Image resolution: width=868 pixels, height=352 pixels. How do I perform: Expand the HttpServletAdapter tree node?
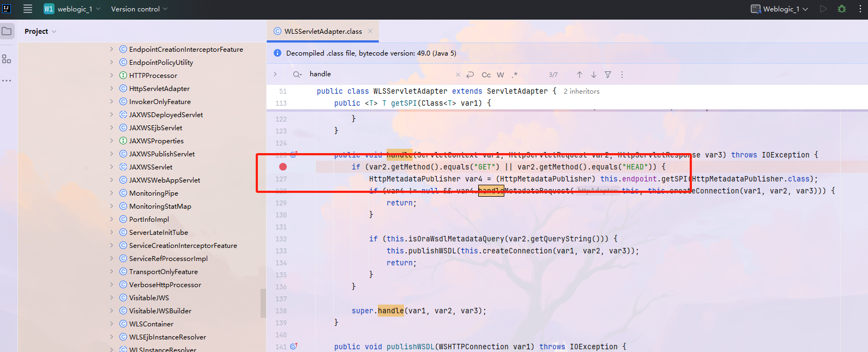(112, 88)
